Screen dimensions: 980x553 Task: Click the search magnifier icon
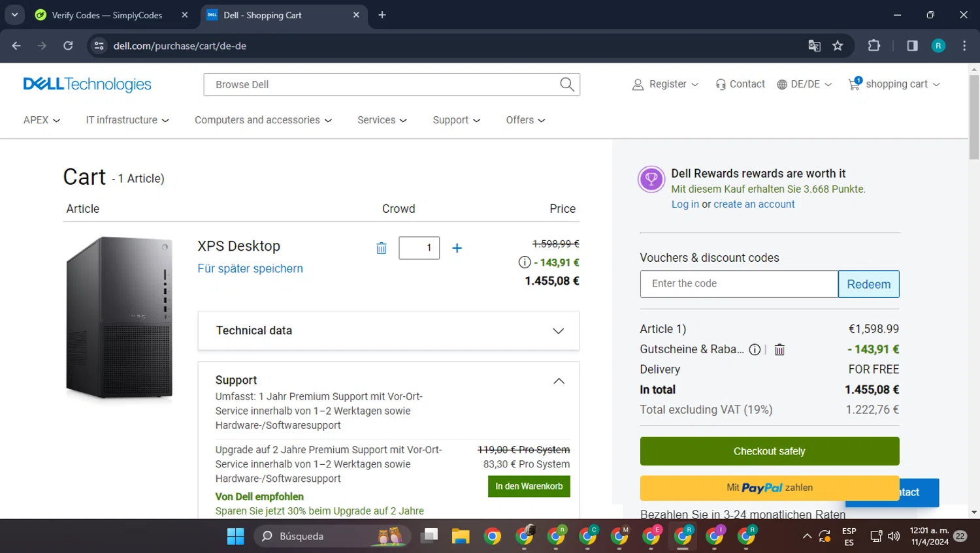point(566,84)
